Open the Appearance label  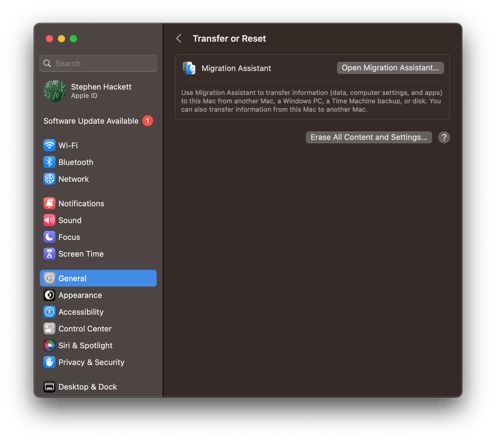pyautogui.click(x=80, y=295)
